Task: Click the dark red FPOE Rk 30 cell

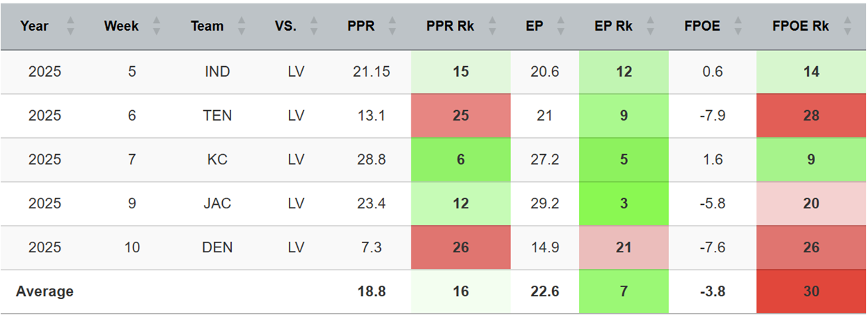Action: click(811, 291)
